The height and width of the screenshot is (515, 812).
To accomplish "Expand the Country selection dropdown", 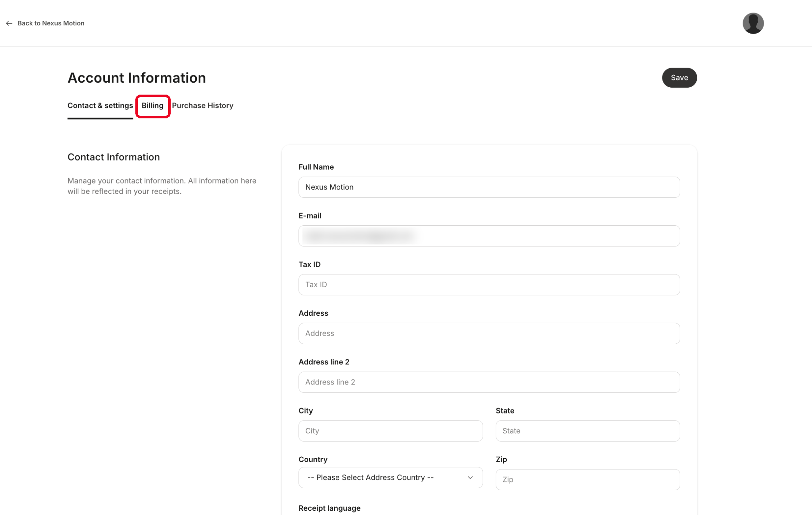I will point(390,477).
